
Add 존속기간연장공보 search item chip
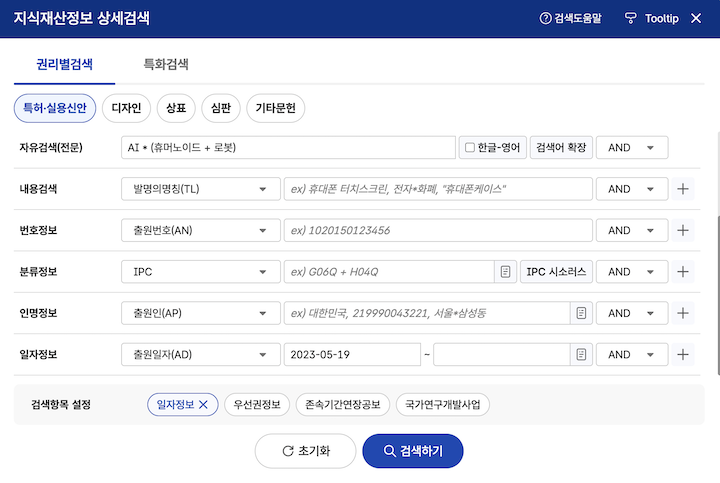343,404
